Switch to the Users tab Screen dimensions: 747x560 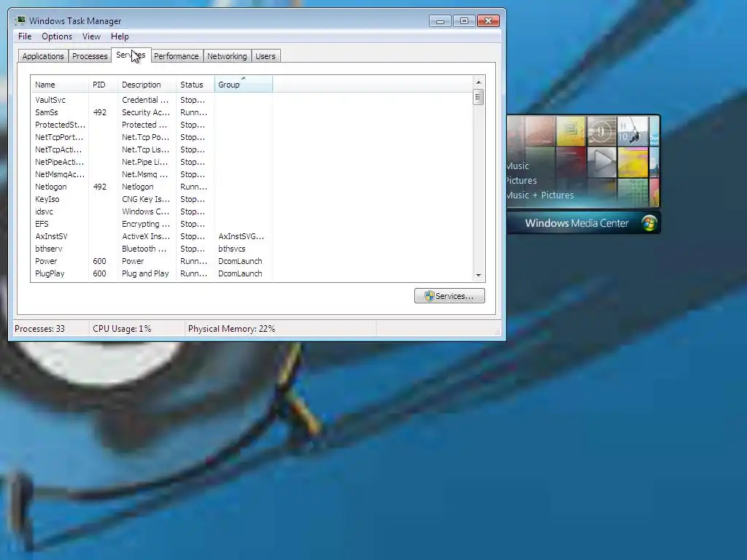click(x=266, y=56)
